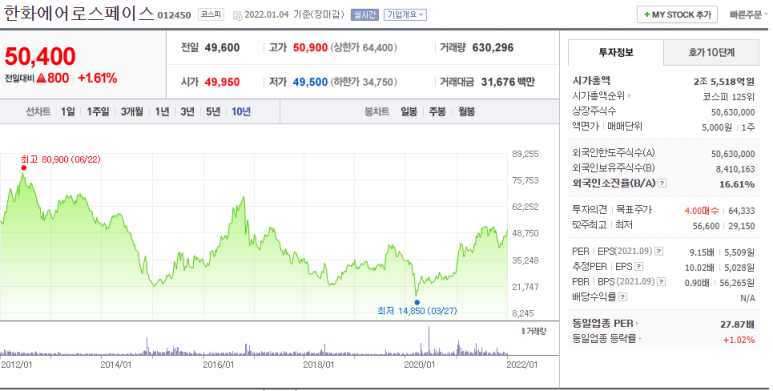The width and height of the screenshot is (773, 391).
Task: Click the stock code 012450
Action: click(174, 15)
